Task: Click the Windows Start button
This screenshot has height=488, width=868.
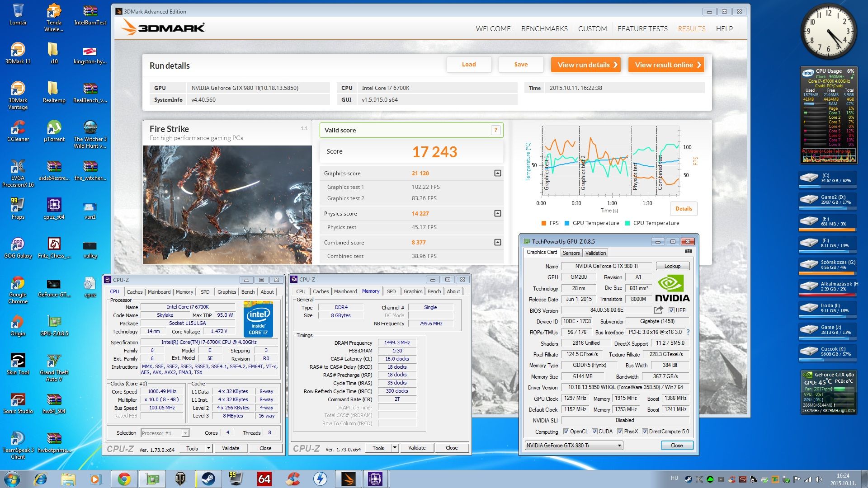Action: tap(11, 479)
